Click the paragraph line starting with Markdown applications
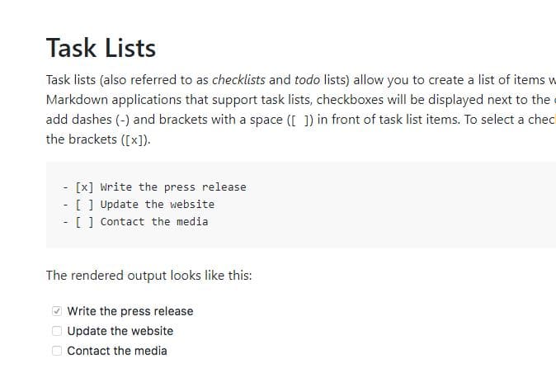556x392 pixels. tap(301, 100)
